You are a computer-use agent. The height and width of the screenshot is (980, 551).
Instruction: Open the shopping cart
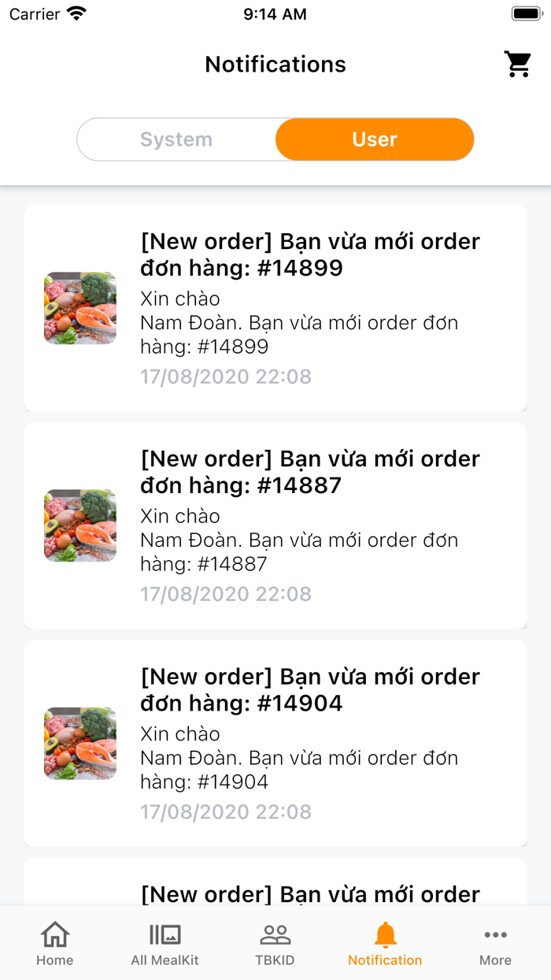[518, 65]
